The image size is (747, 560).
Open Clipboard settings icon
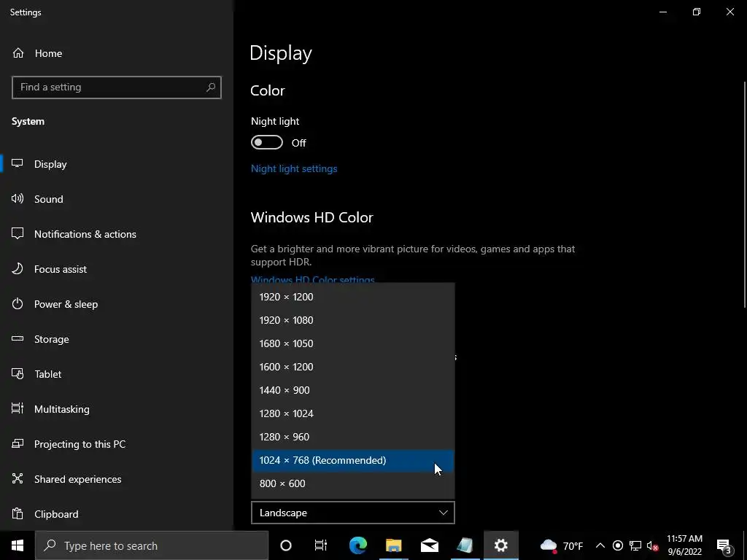coord(18,514)
